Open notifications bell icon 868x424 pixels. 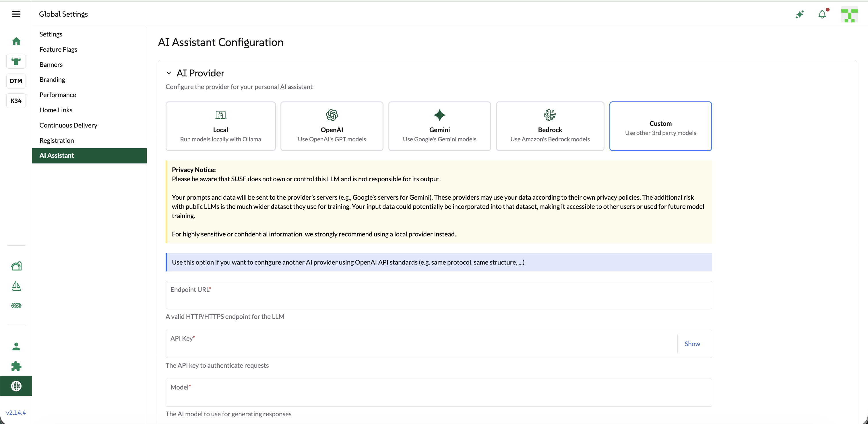click(x=823, y=14)
